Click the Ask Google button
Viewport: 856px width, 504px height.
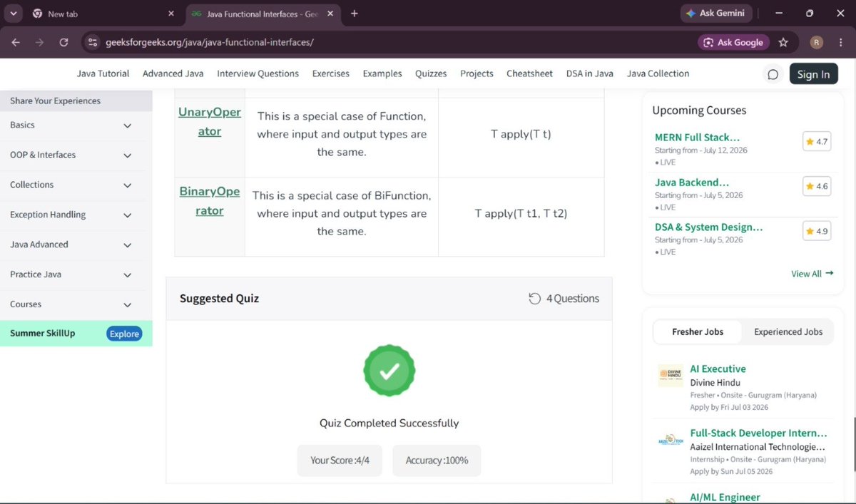pyautogui.click(x=733, y=42)
